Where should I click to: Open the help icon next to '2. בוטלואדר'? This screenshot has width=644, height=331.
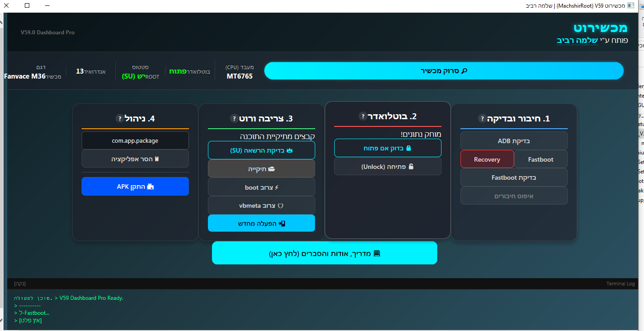click(x=363, y=116)
